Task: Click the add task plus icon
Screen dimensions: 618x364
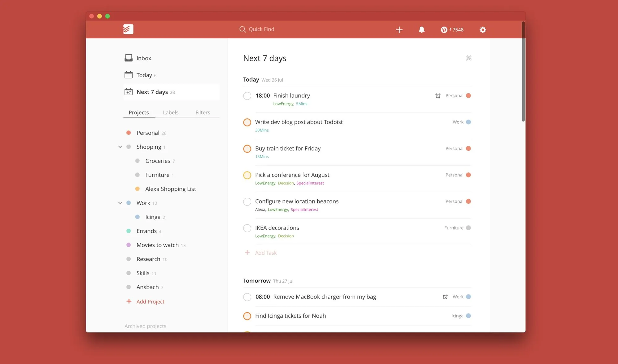Action: click(399, 30)
